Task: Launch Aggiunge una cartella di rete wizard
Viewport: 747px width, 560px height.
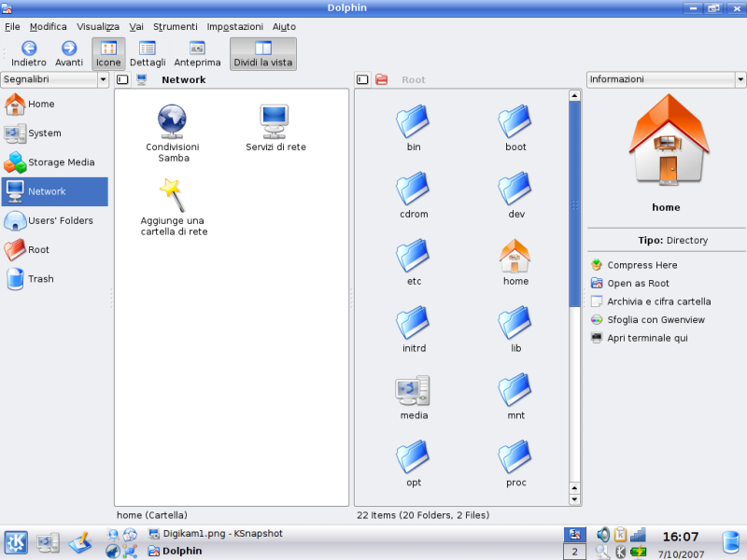Action: click(172, 195)
